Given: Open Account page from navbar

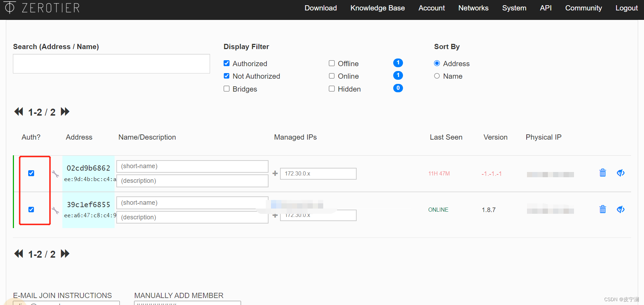Looking at the screenshot, I should tap(432, 8).
